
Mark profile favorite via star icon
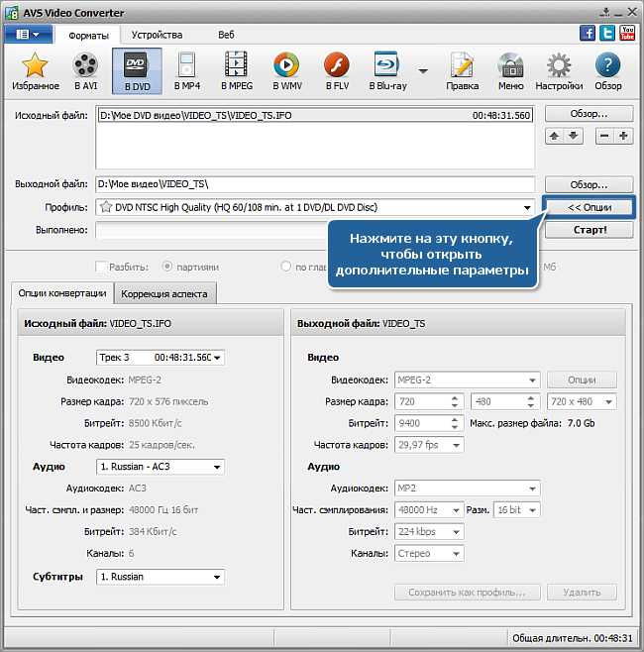click(106, 207)
